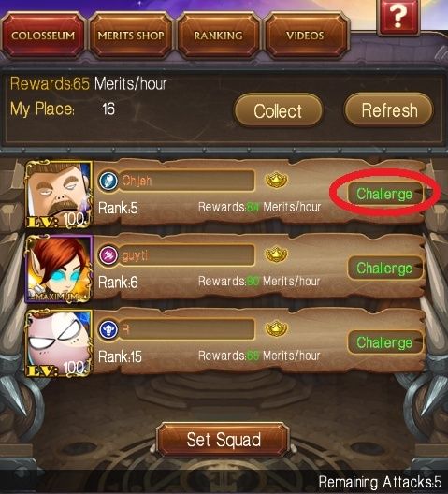The height and width of the screenshot is (494, 448).
Task: Open the Videos tab
Action: (x=305, y=36)
